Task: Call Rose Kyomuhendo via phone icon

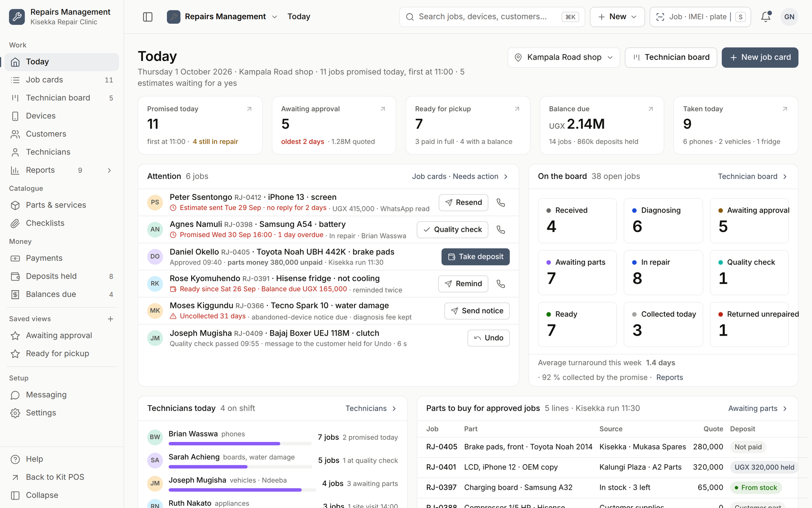Action: 501,284
